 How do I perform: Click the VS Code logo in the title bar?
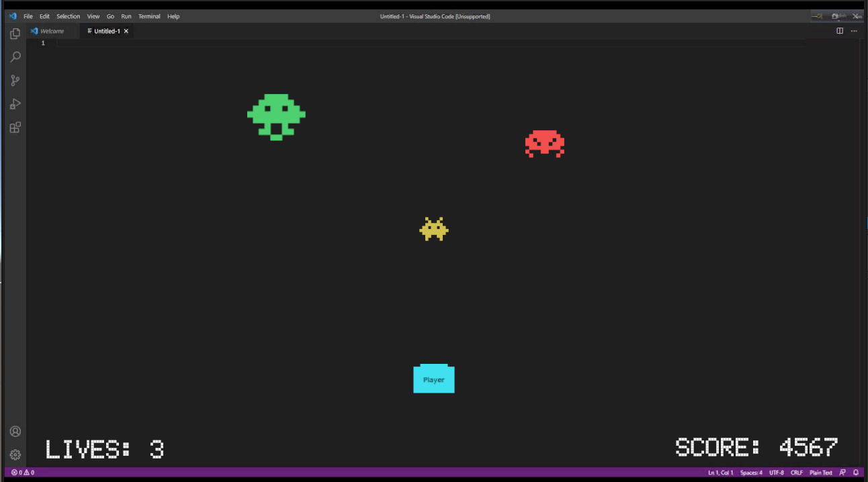(13, 16)
